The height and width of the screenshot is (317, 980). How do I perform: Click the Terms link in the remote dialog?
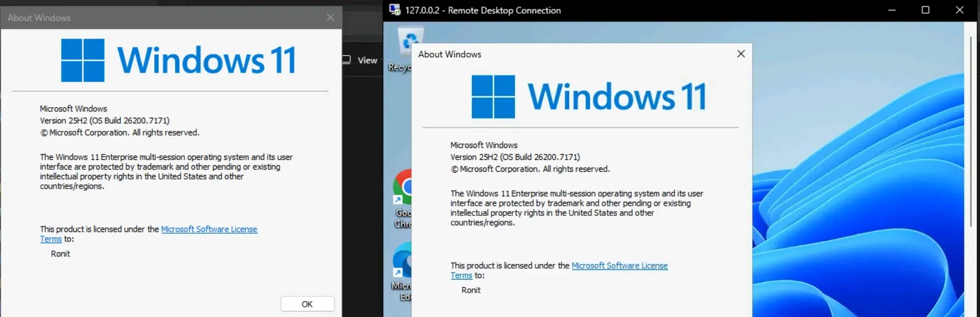pos(461,275)
